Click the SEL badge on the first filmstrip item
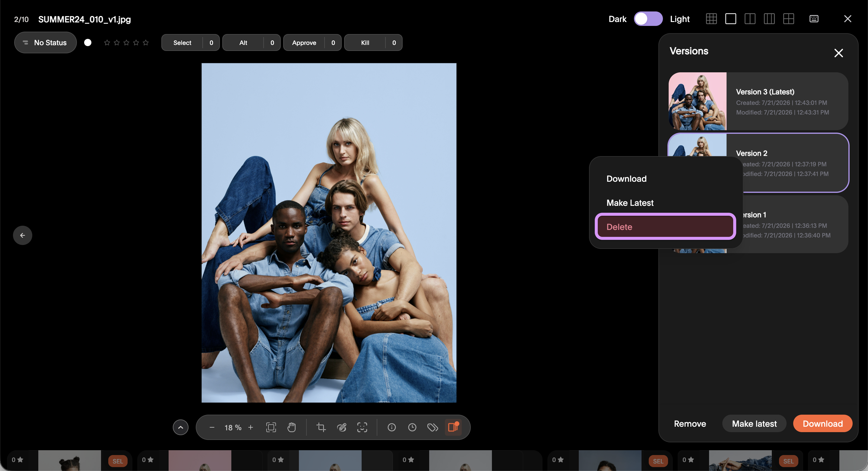Image resolution: width=868 pixels, height=471 pixels. (118, 461)
